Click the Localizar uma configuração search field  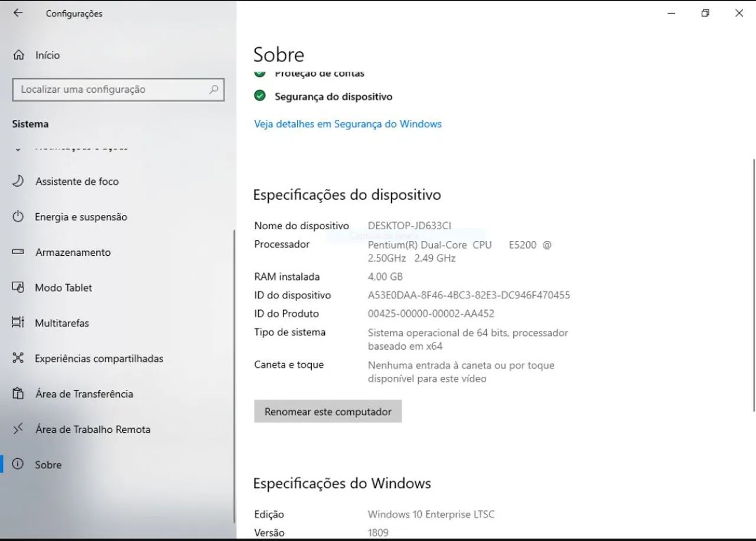118,90
